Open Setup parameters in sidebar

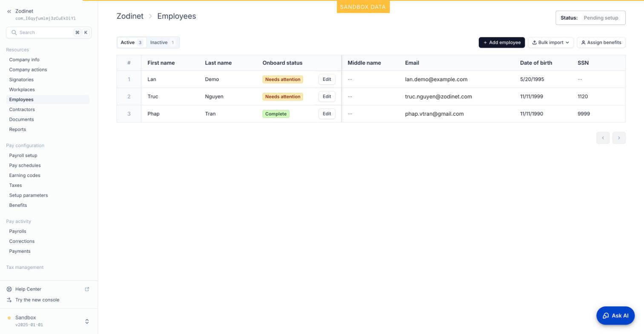(x=29, y=195)
